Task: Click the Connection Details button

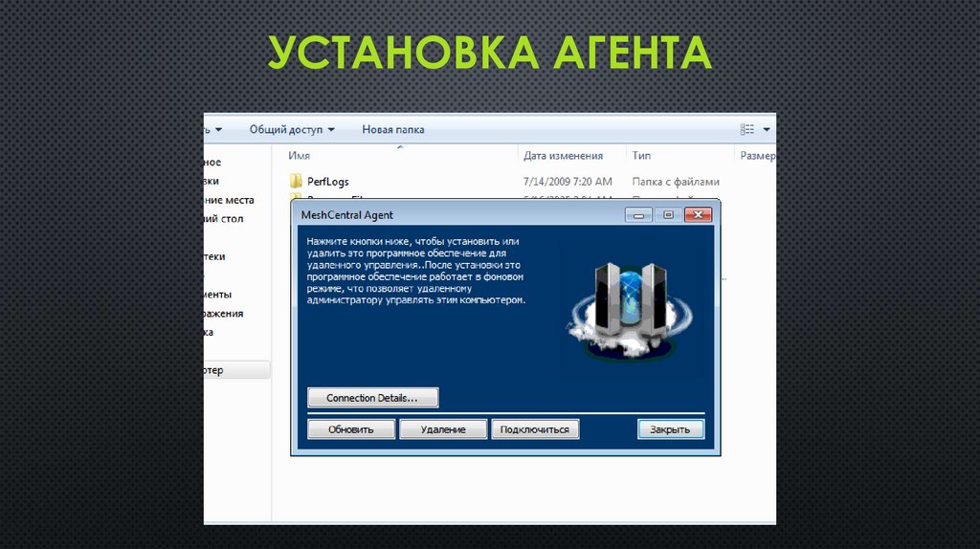Action: (x=372, y=398)
